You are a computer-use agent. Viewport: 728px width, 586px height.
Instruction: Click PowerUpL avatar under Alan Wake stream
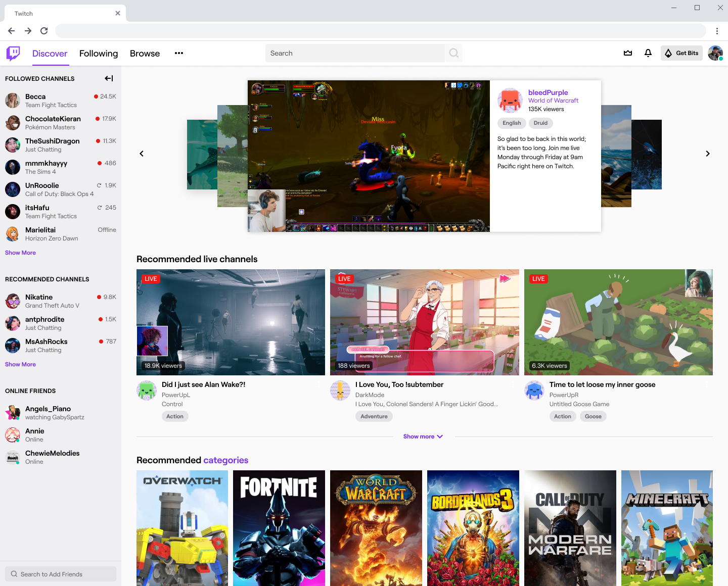coord(147,390)
